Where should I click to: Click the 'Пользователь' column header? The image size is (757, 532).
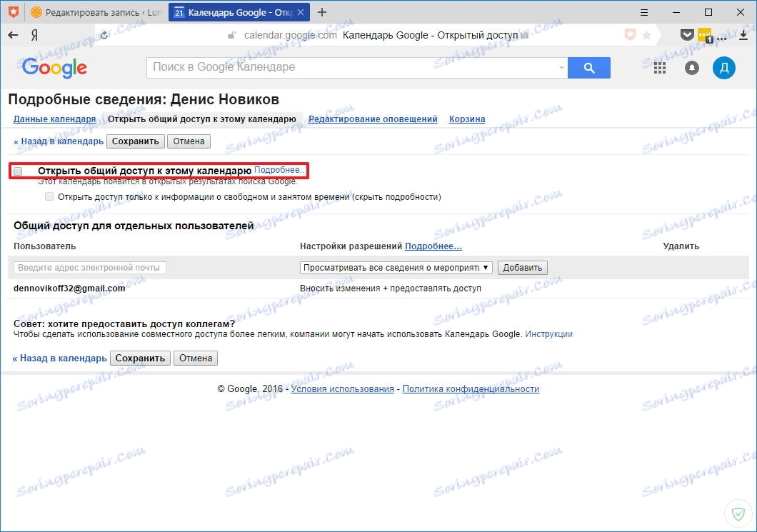click(44, 246)
